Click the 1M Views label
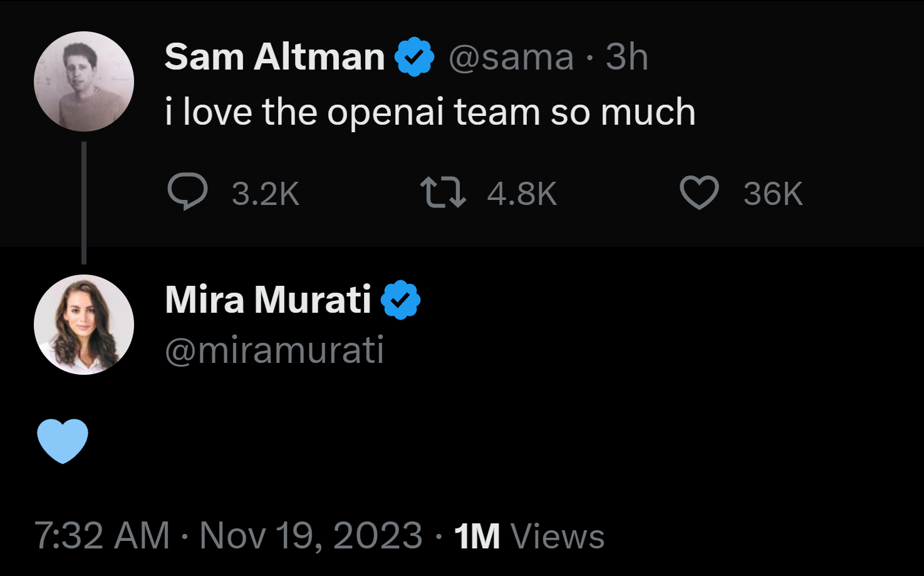The width and height of the screenshot is (924, 576). (x=529, y=537)
